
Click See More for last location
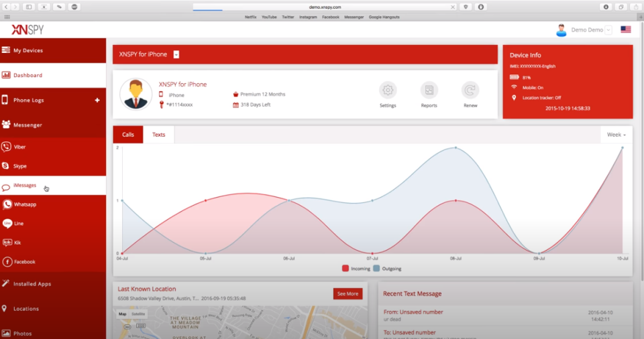[347, 294]
